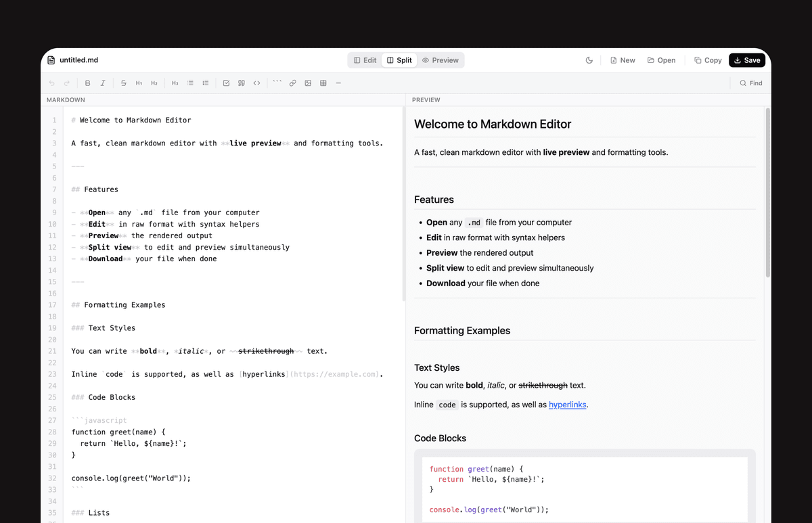Click the PREVIEW pane label
Viewport: 812px width, 523px height.
pyautogui.click(x=426, y=100)
